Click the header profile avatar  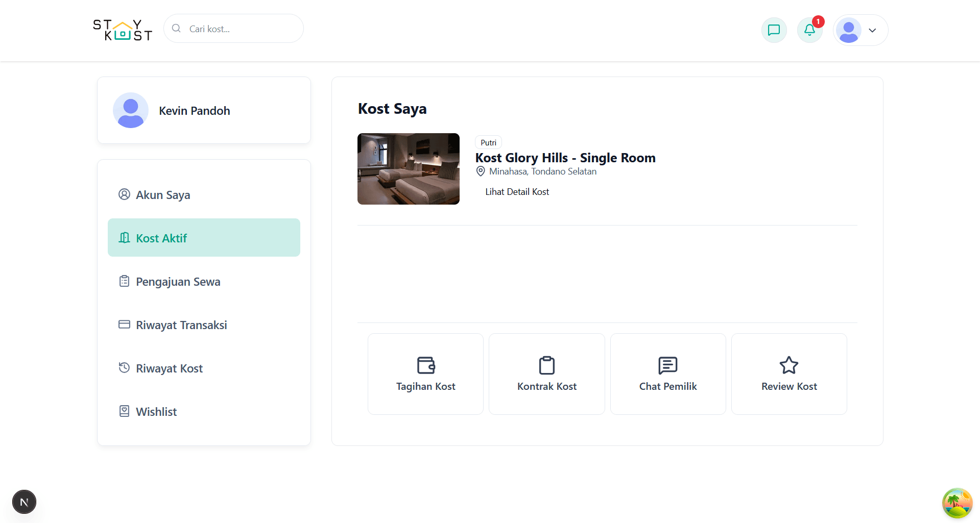coord(849,30)
